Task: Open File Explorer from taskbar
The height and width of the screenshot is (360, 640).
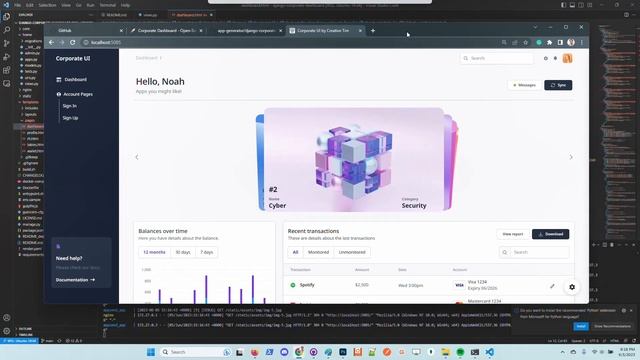Action: [445, 352]
